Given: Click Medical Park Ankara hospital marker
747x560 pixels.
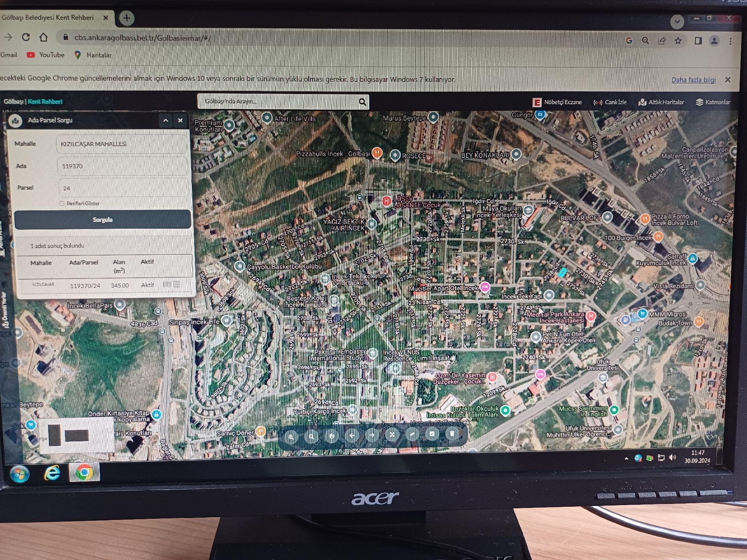Looking at the screenshot, I should point(591,316).
